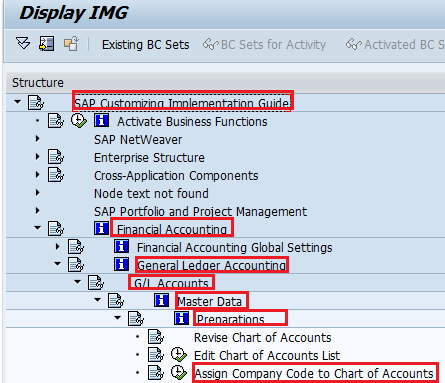The image size is (445, 383).
Task: Collapse Master Data node
Action: point(98,300)
